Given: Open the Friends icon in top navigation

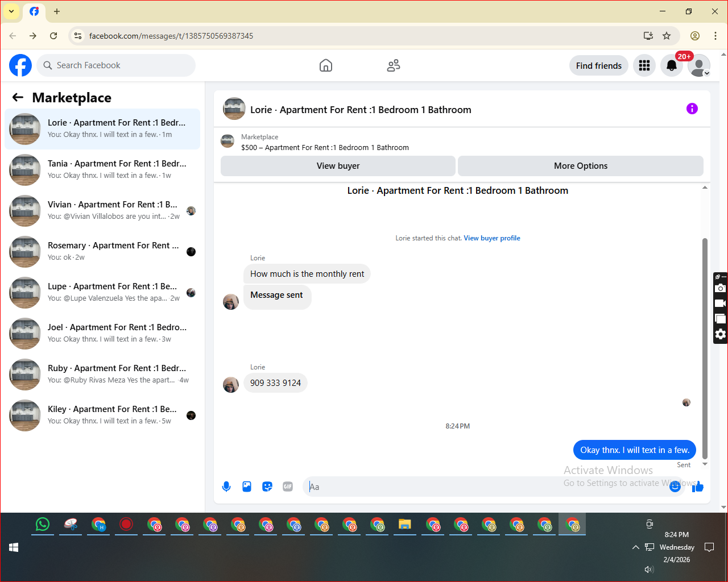Looking at the screenshot, I should pos(394,65).
